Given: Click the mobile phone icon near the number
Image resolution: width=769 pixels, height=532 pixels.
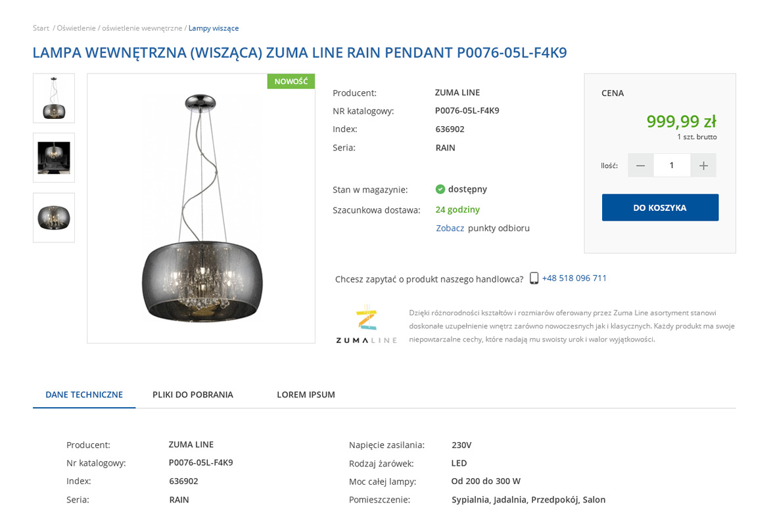Looking at the screenshot, I should 534,278.
